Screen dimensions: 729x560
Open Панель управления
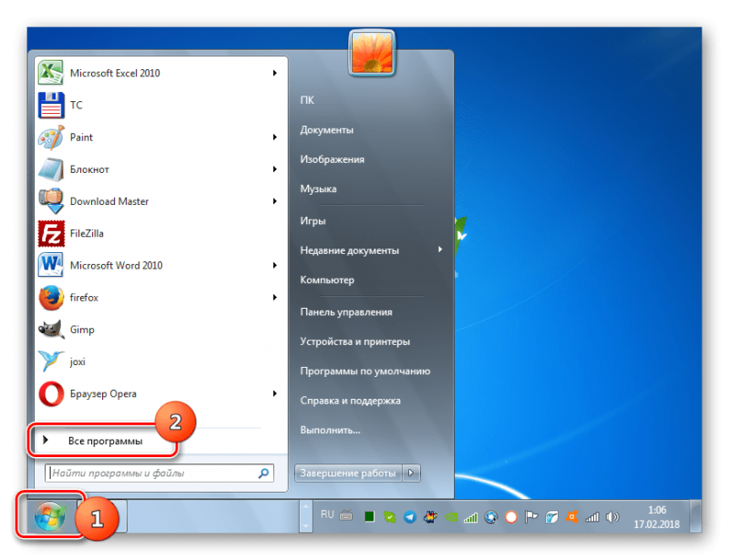point(346,311)
